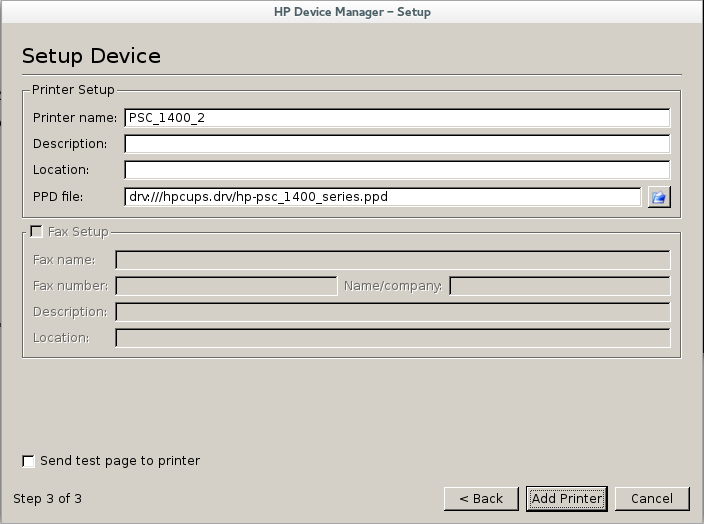704x524 pixels.
Task: Click the Printer Setup group label
Action: (73, 90)
